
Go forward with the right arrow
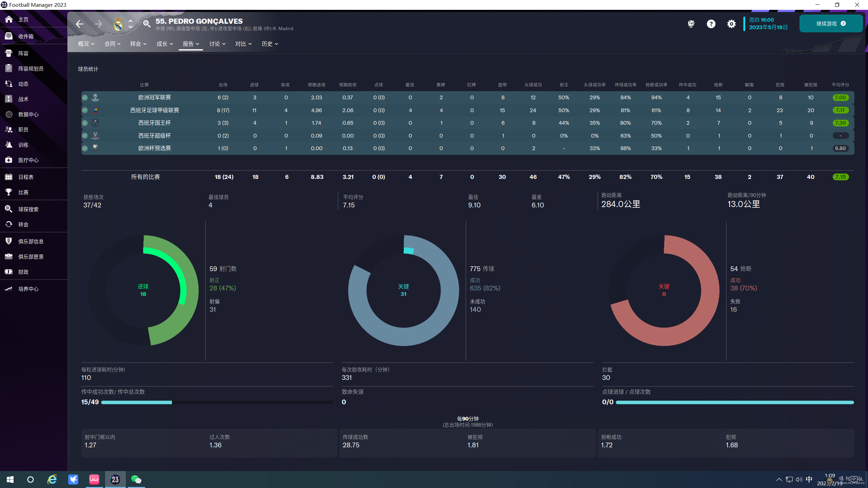tap(98, 24)
